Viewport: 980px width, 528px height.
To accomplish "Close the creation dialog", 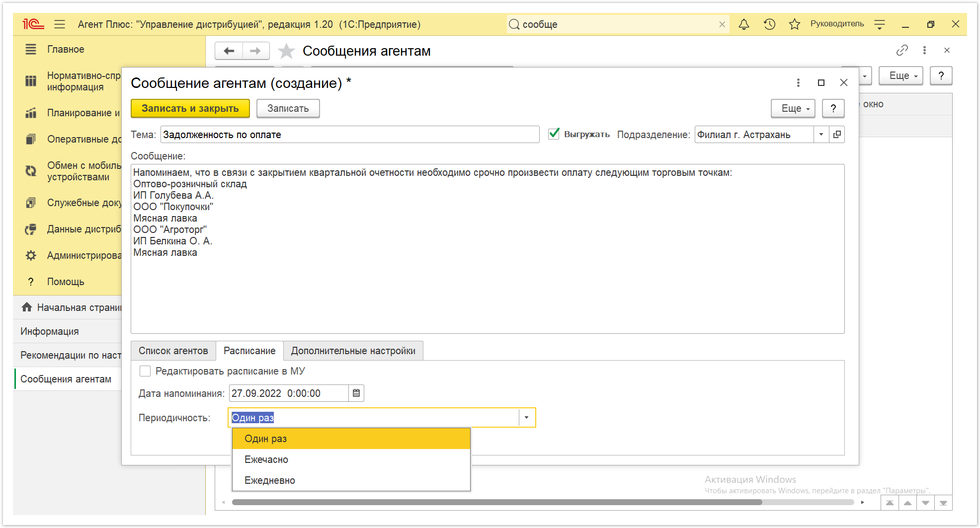I will pos(844,82).
